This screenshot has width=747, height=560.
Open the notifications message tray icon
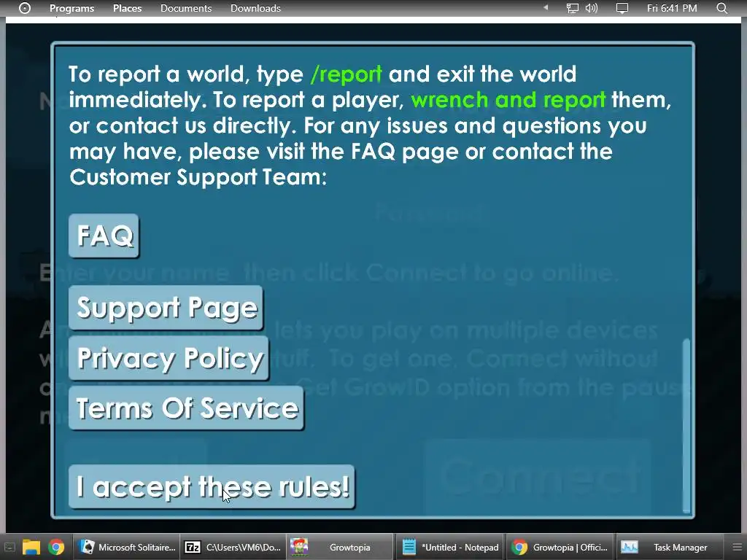[622, 8]
